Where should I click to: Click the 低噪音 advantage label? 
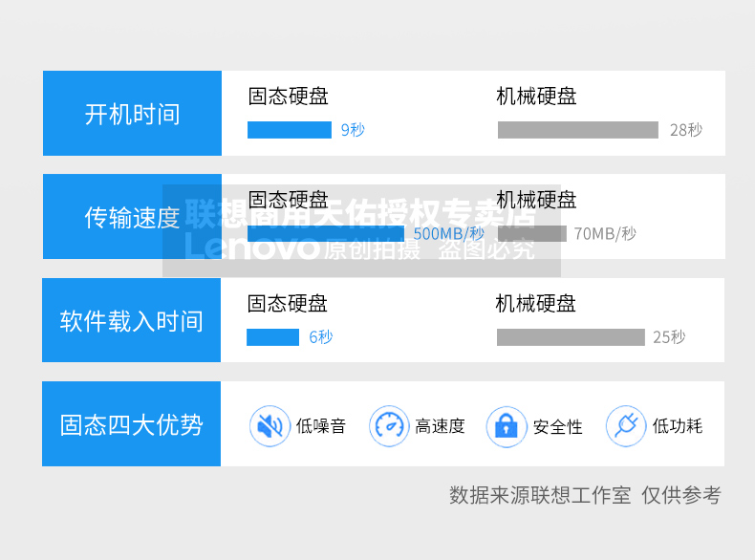tap(321, 426)
